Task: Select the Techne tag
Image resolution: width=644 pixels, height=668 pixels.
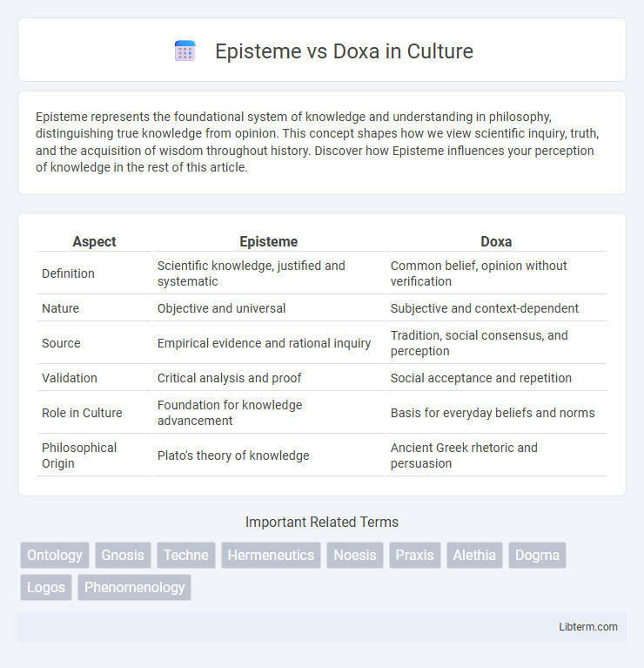Action: point(186,555)
